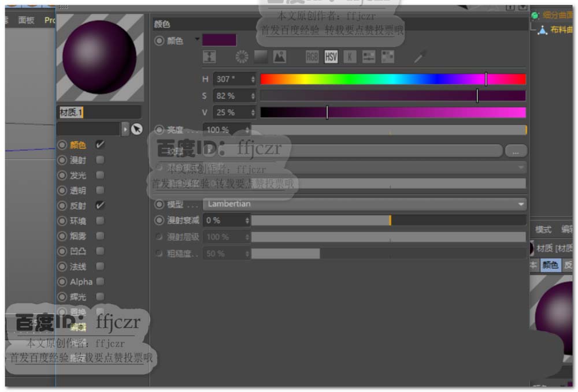
Task: Click the radio circle next to 发光
Action: [x=62, y=175]
